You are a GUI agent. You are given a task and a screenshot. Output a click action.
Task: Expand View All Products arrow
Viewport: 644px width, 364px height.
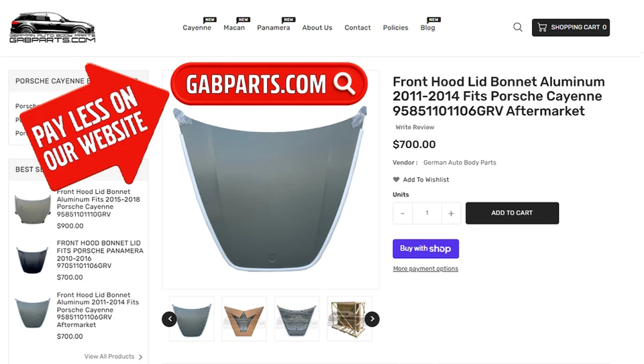point(140,357)
